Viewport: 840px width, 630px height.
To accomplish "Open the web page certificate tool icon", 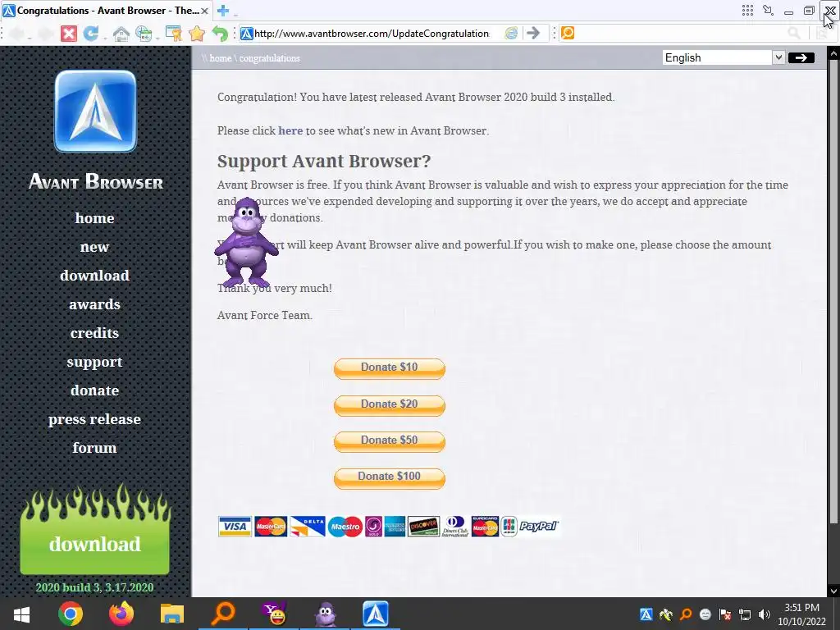I will (173, 34).
